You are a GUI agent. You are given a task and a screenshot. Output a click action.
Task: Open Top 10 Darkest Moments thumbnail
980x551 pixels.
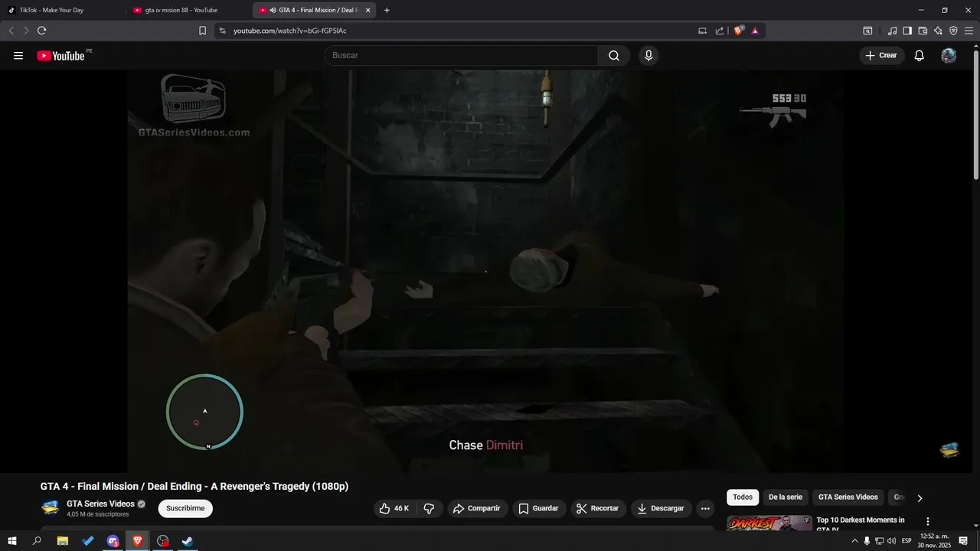click(x=769, y=523)
